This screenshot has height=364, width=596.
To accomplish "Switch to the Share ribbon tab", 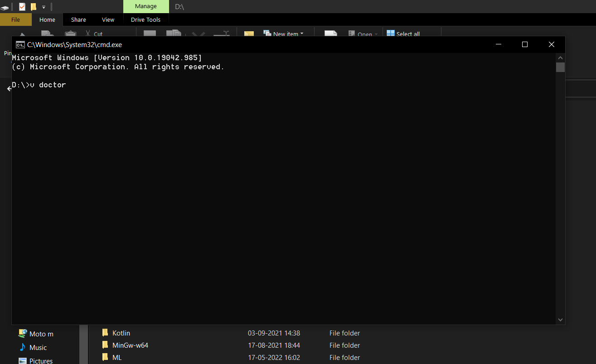I will (x=78, y=19).
